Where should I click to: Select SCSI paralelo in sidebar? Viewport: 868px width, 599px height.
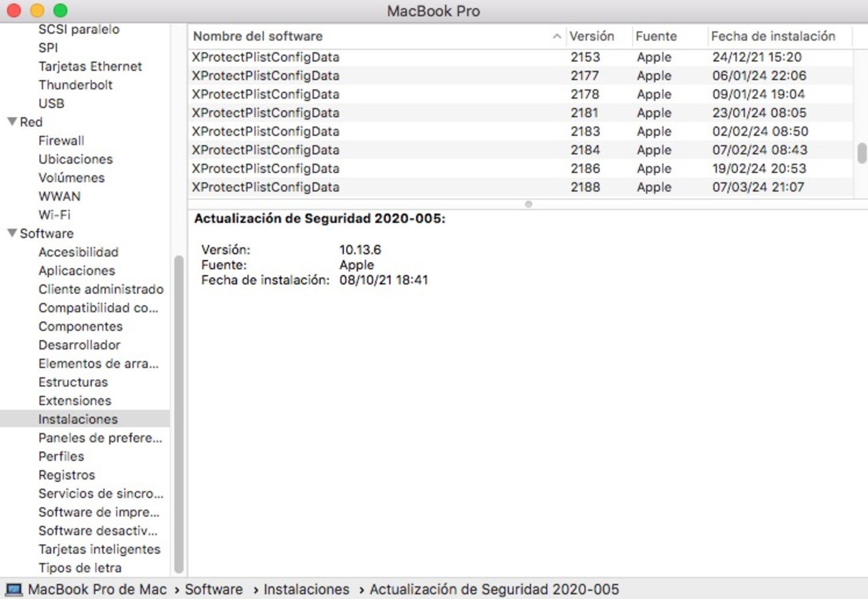[79, 29]
